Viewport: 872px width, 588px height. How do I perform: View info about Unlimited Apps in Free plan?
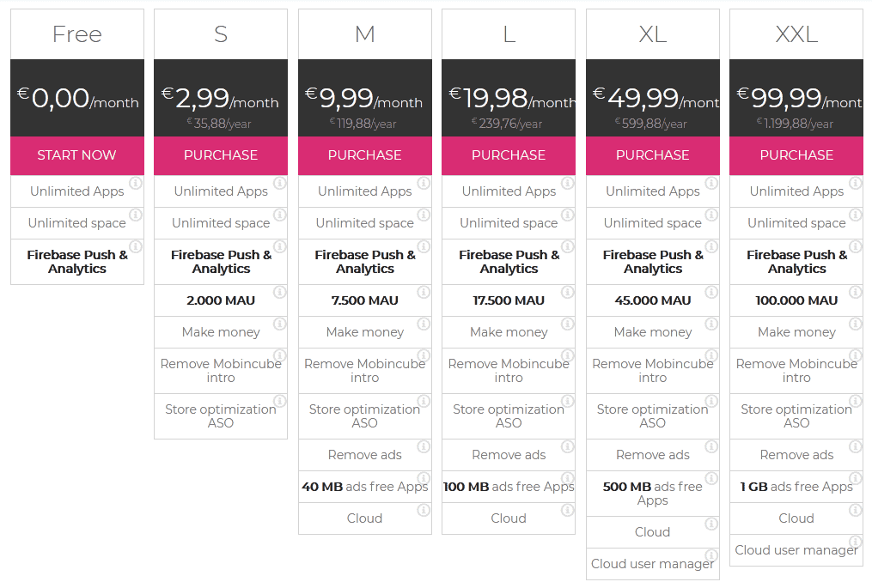(136, 183)
